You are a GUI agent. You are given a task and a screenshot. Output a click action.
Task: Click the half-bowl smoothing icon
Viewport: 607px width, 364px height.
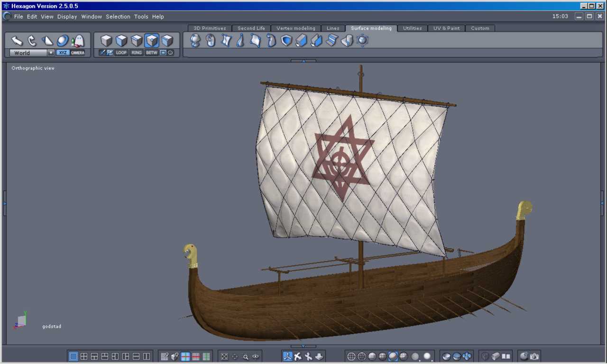click(446, 356)
